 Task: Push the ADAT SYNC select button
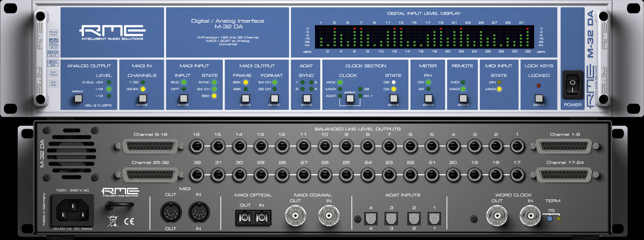[307, 98]
